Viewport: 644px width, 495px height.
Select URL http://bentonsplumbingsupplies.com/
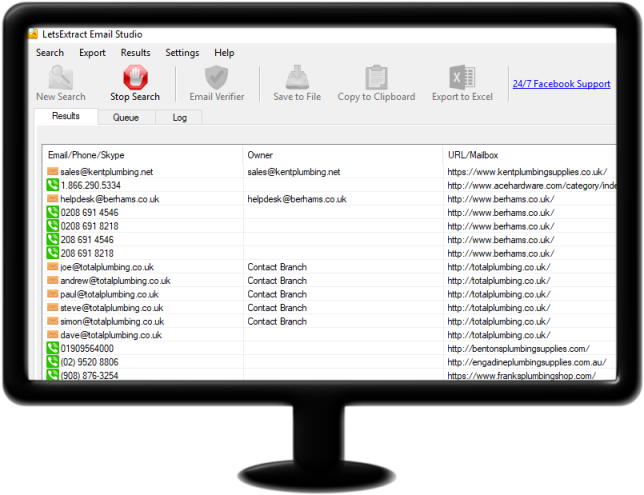click(519, 348)
